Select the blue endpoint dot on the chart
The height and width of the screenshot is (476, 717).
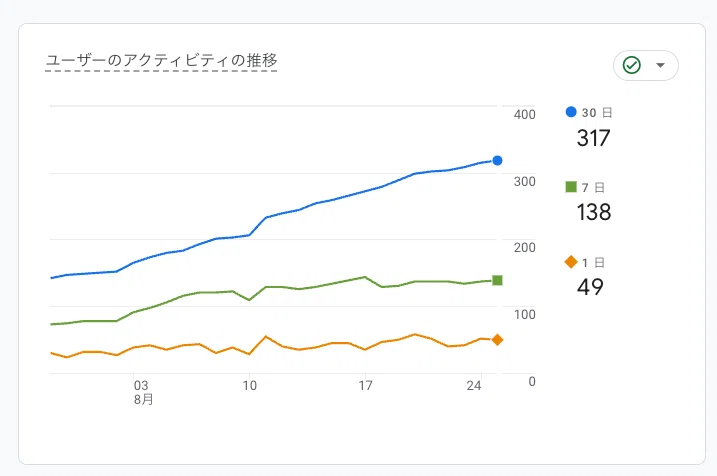tap(497, 160)
